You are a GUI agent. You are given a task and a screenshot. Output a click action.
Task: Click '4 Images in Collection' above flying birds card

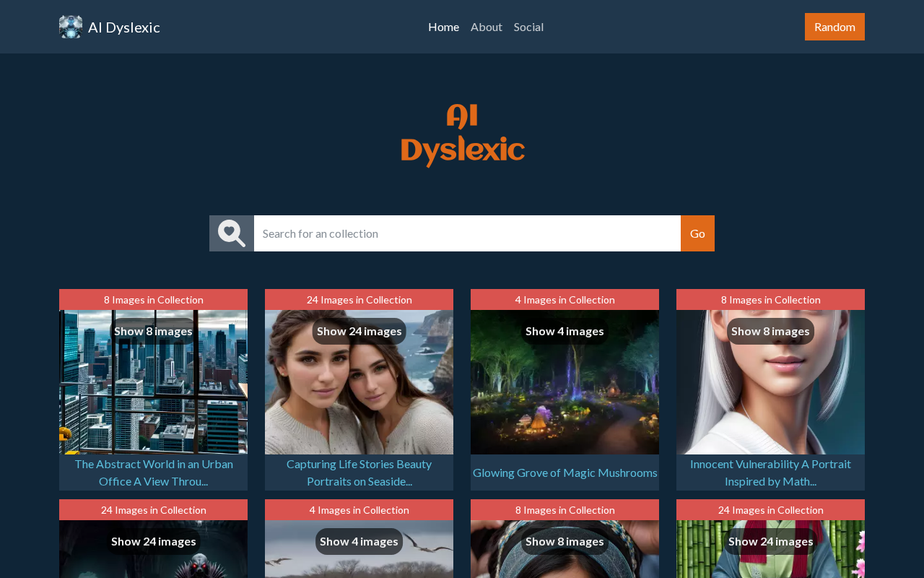point(359,510)
